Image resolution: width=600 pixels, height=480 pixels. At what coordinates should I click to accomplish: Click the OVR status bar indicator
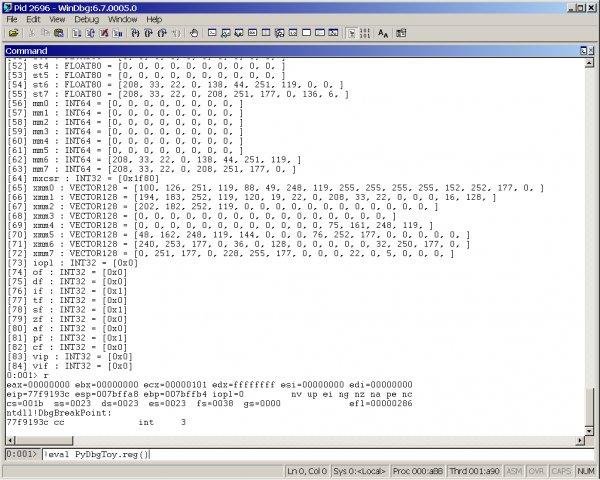[536, 471]
